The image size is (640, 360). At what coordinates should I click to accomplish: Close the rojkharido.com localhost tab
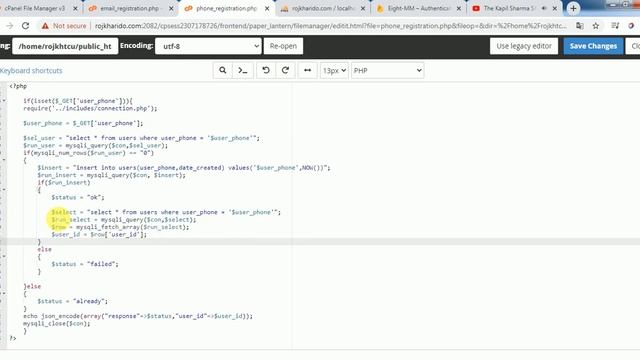363,8
